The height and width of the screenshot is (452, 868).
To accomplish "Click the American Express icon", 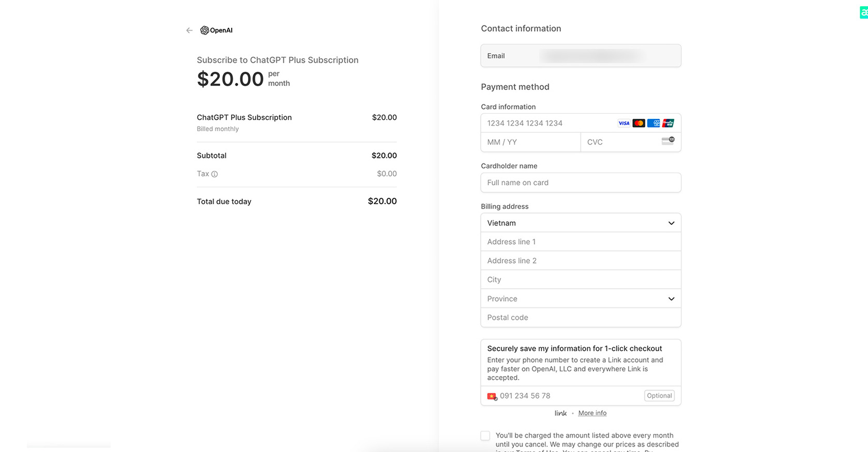I will [x=653, y=123].
